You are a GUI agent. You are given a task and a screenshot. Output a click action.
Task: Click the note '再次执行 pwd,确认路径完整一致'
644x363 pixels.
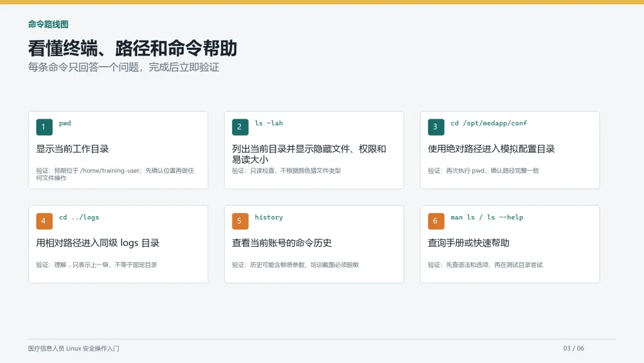pos(484,171)
